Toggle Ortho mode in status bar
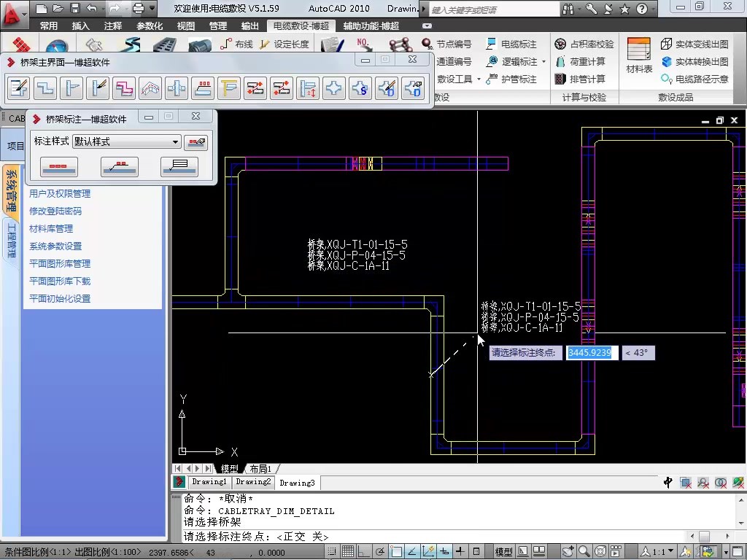The image size is (747, 560). [365, 551]
